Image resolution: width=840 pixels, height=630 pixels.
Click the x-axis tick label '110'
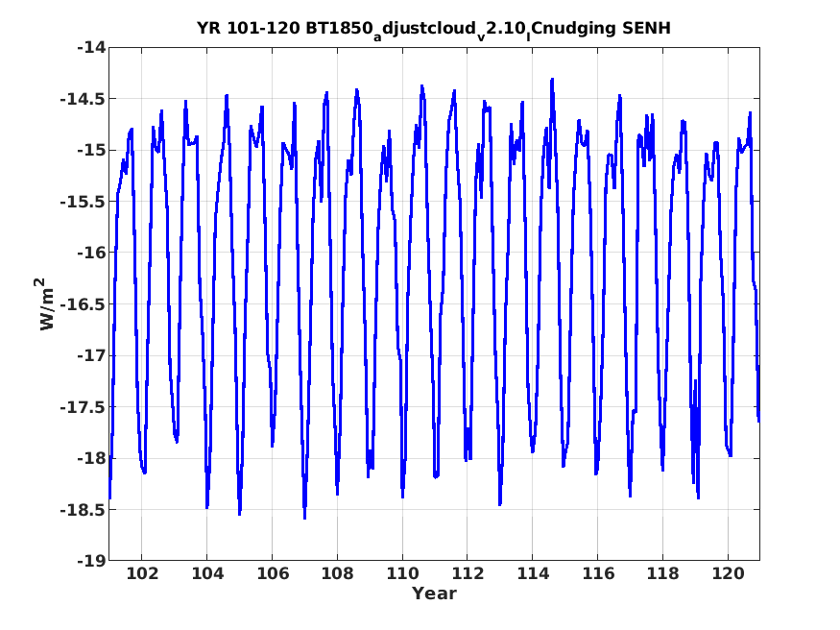click(x=402, y=573)
